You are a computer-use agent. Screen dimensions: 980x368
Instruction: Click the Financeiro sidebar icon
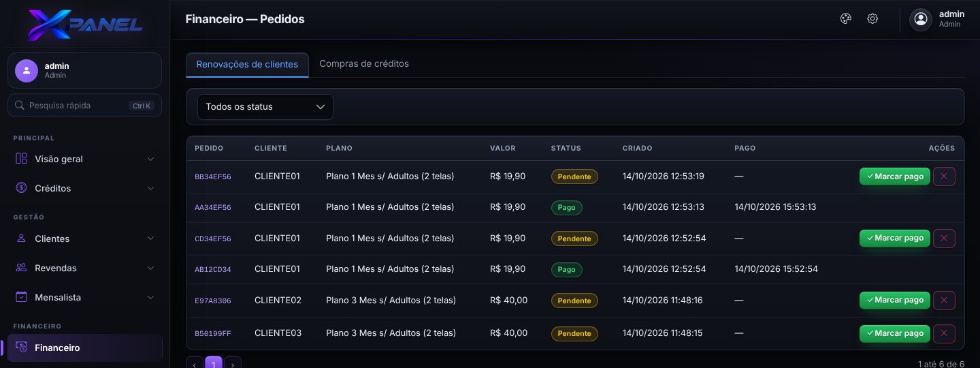21,348
